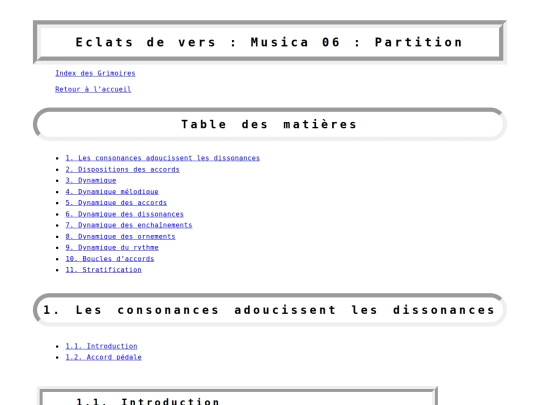Open the Index des Grimoires link
Viewport: 540px width, 405px height.
[95, 73]
